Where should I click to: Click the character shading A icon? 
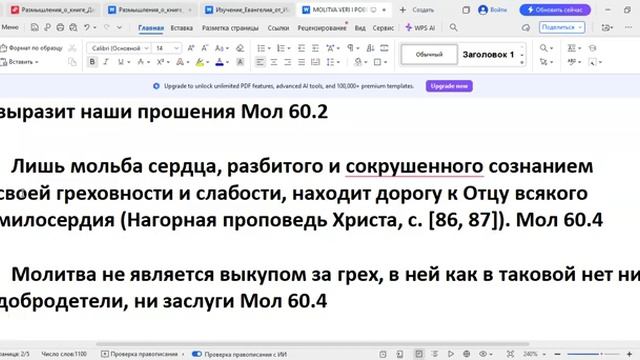point(240,62)
